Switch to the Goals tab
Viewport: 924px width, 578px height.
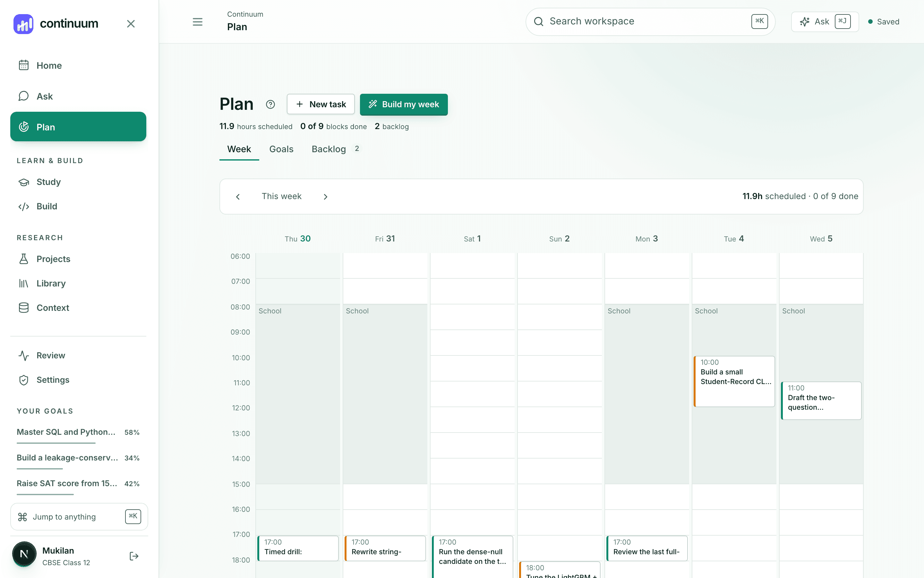[281, 149]
